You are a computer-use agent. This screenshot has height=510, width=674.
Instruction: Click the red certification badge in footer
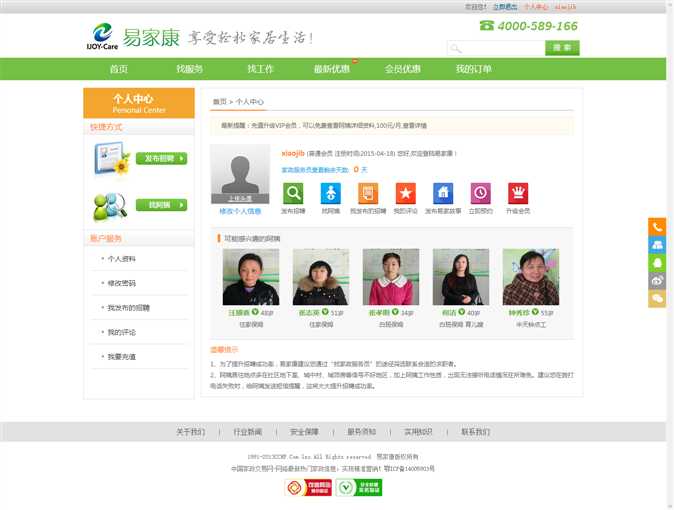pyautogui.click(x=309, y=487)
